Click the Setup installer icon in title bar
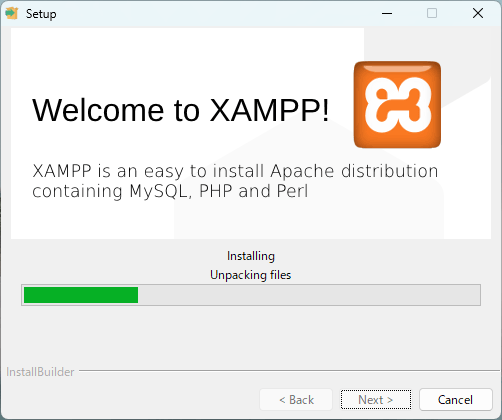This screenshot has width=502, height=420. click(12, 13)
